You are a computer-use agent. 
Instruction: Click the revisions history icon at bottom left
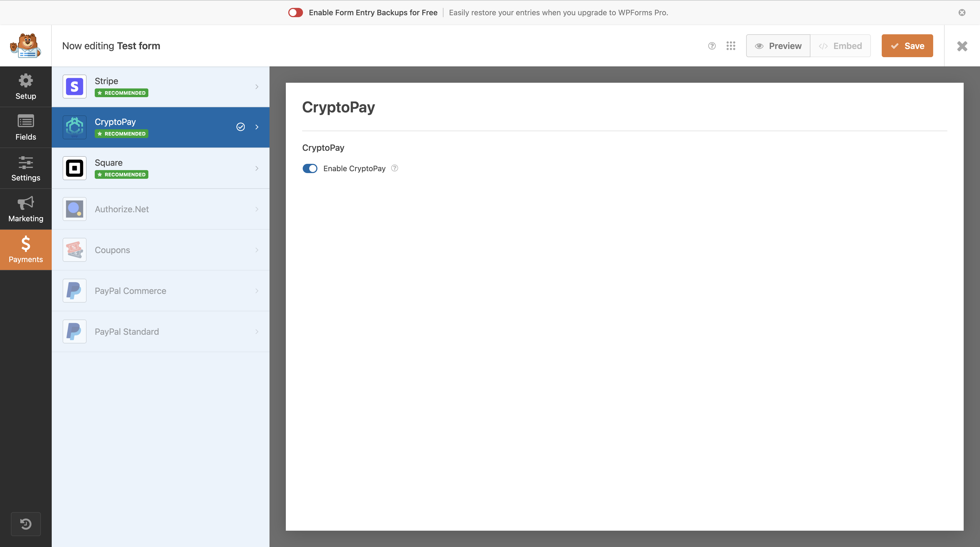pos(26,524)
